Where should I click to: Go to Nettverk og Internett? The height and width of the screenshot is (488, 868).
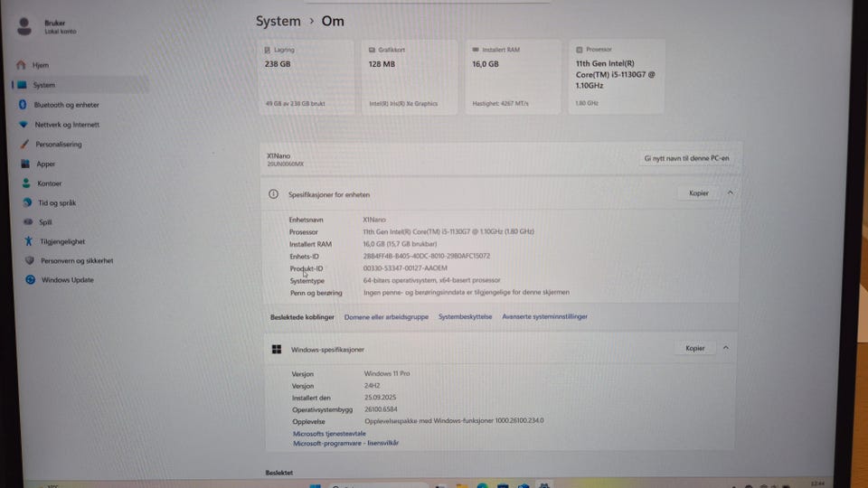tap(66, 125)
